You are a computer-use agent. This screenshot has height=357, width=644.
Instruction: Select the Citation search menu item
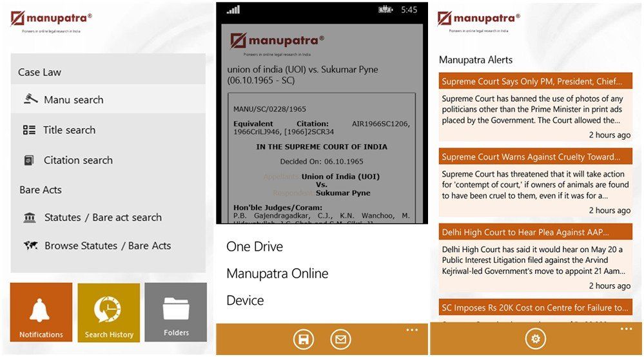click(108, 160)
